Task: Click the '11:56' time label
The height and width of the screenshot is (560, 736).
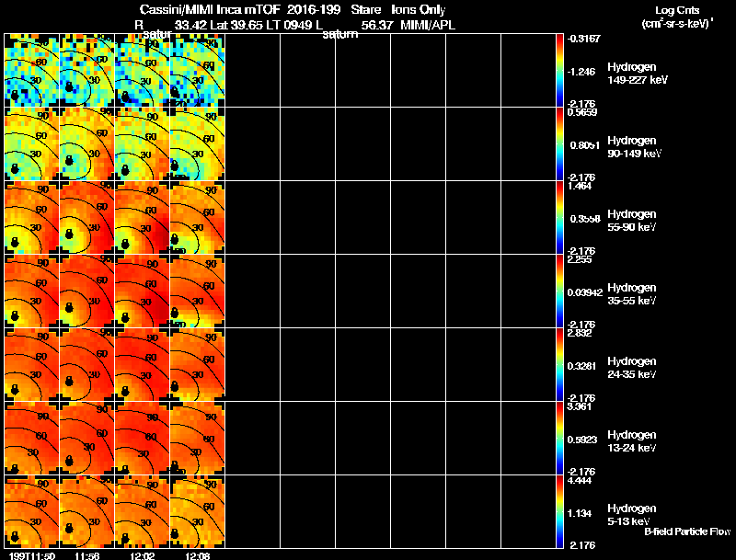Action: [86, 555]
